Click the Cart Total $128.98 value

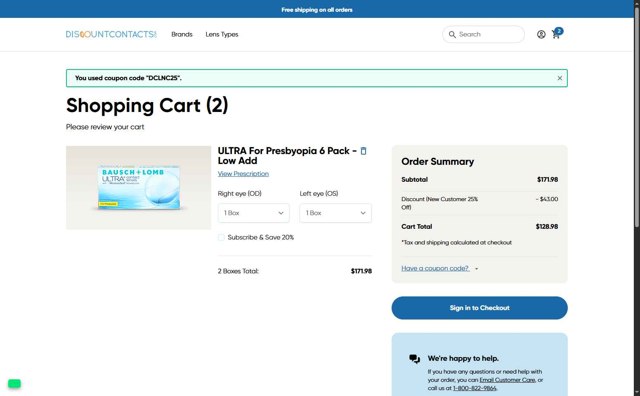(x=547, y=226)
